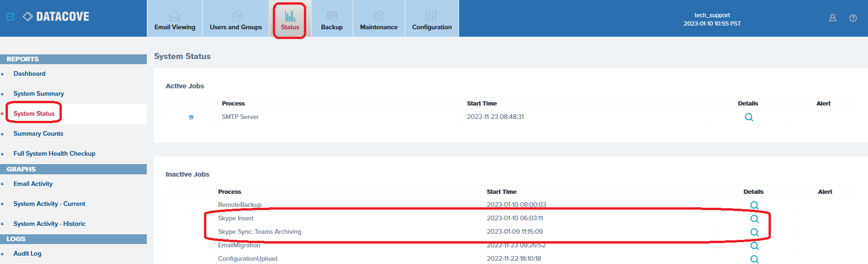Open the Users and Groups tab
This screenshot has height=264, width=868.
(x=236, y=19)
